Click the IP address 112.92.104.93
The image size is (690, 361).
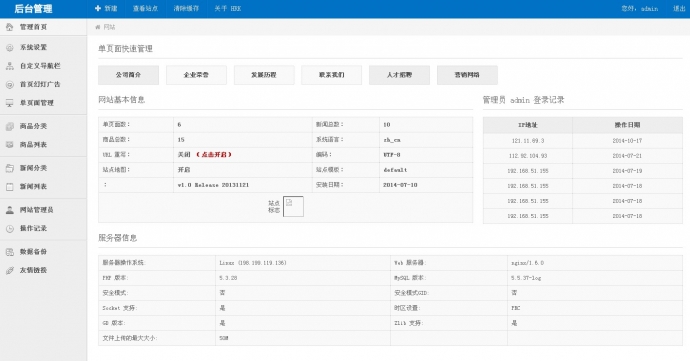click(x=528, y=156)
